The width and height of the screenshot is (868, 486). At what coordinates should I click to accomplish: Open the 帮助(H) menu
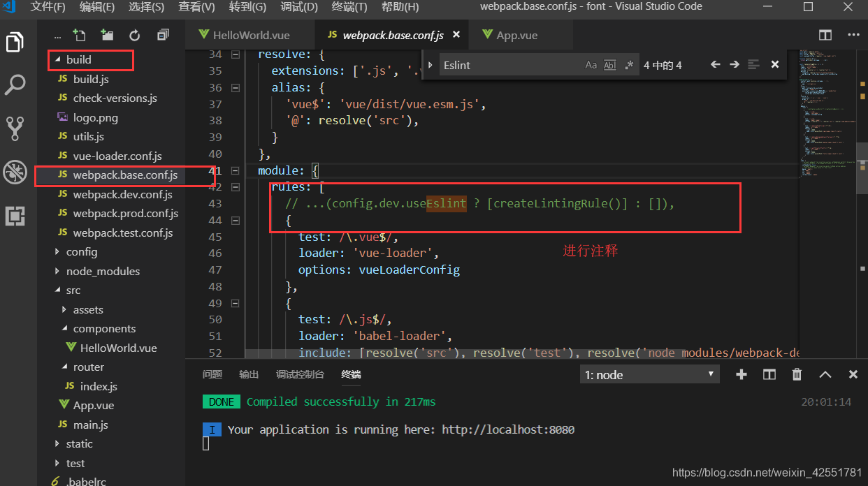400,7
